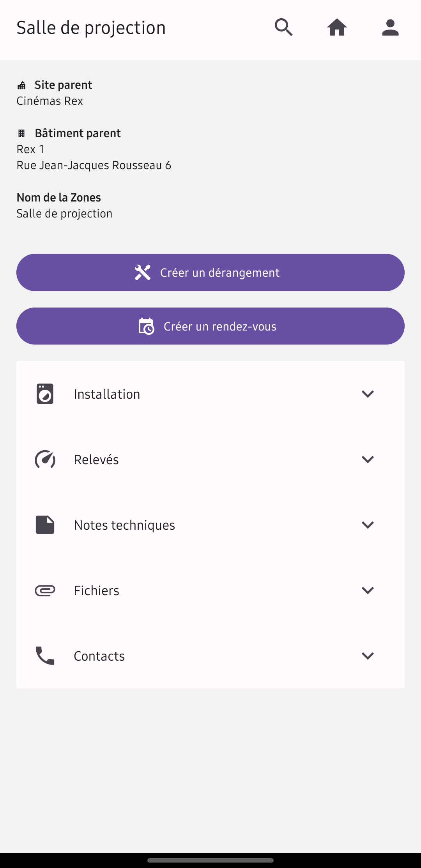
Task: Select the Installation appliance icon
Action: coord(45,394)
